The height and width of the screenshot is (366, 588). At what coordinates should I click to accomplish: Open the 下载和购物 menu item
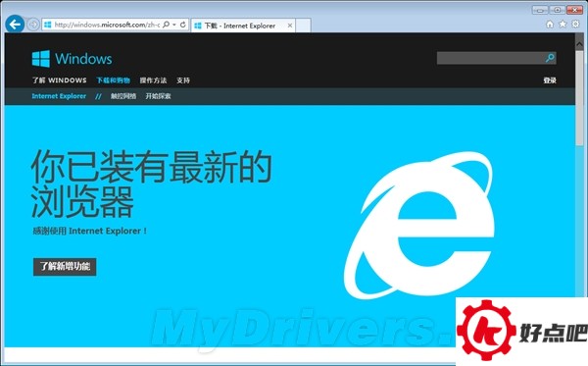point(114,80)
